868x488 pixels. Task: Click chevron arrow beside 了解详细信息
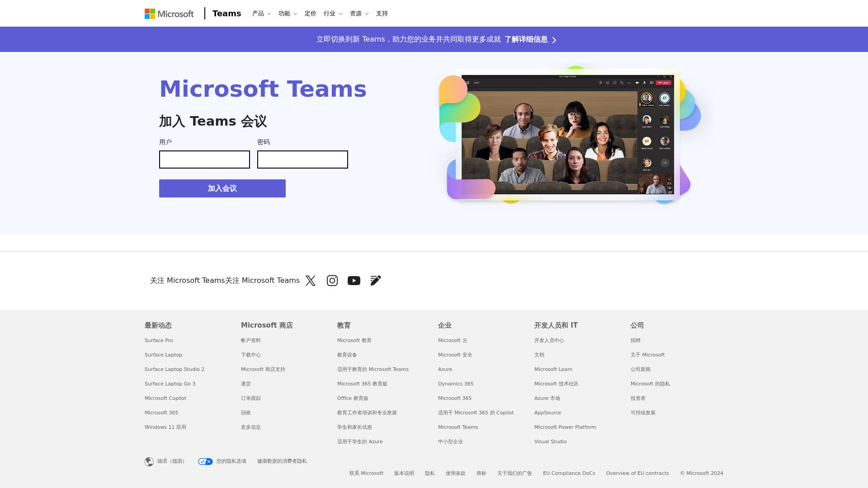554,40
